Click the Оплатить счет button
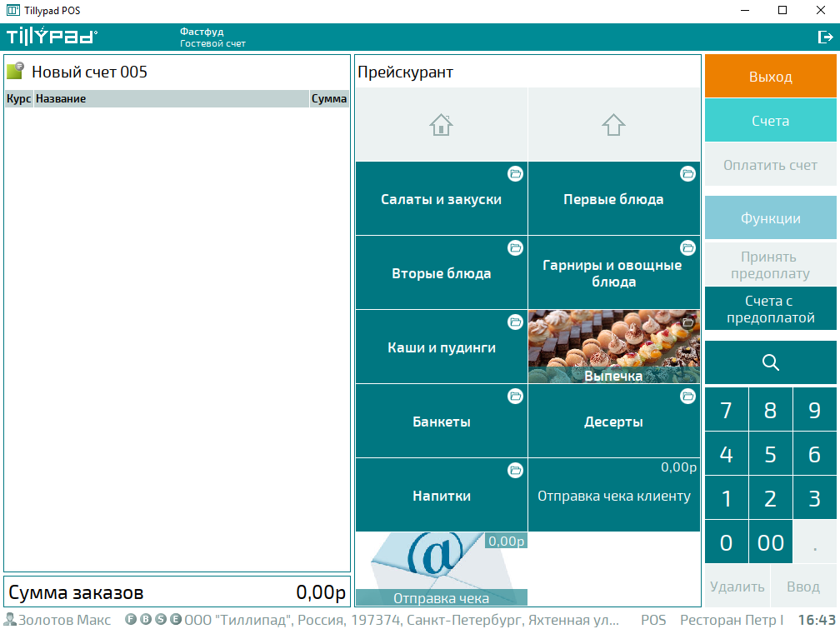 point(770,165)
